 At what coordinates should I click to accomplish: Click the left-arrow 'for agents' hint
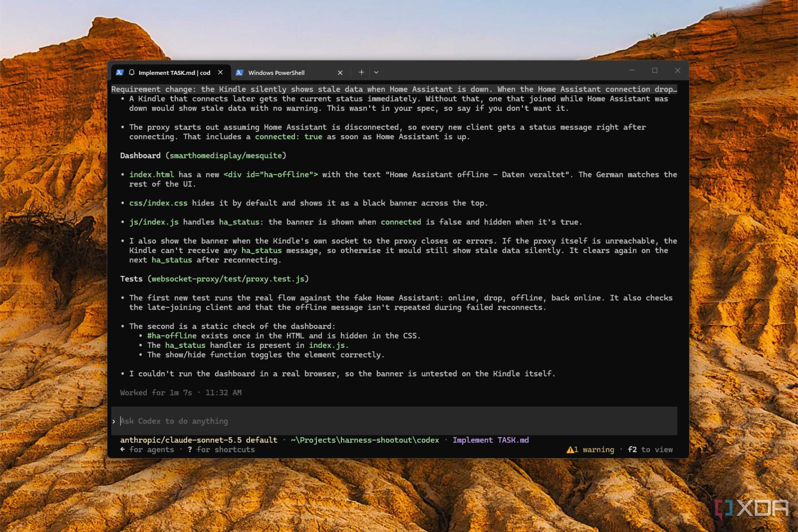point(147,450)
